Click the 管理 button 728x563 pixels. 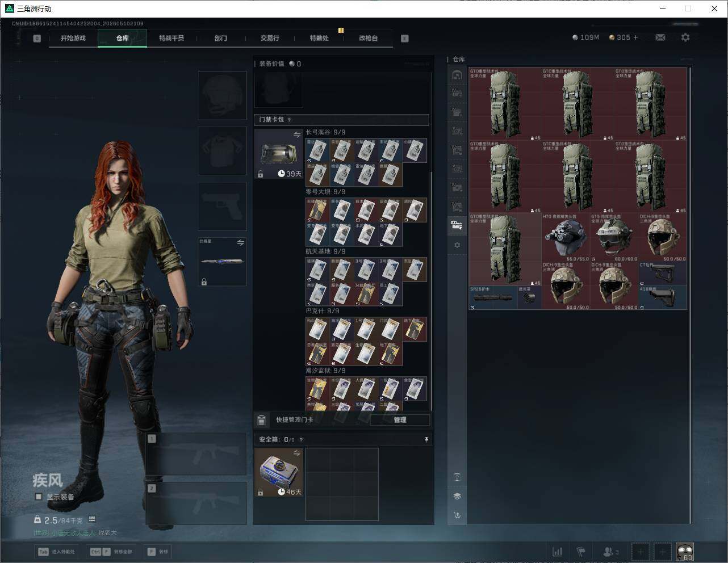pyautogui.click(x=400, y=420)
